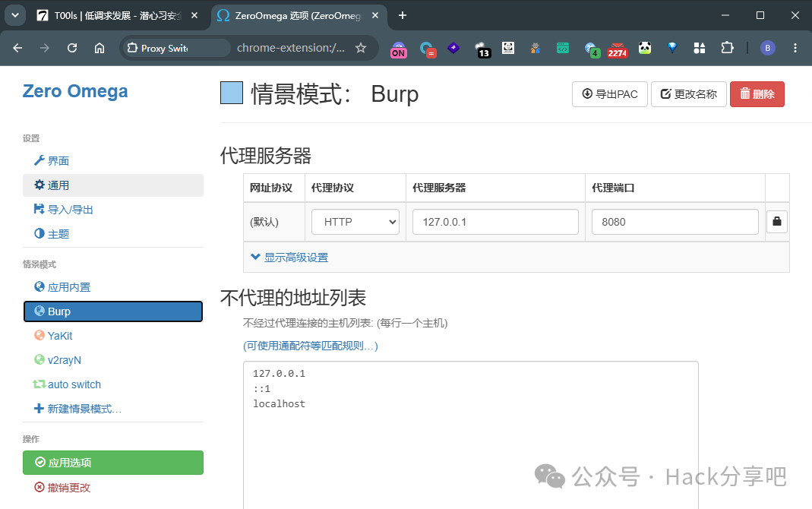Click the 可使用通配符等匹配规则 link
The width and height of the screenshot is (812, 509).
[x=311, y=346]
